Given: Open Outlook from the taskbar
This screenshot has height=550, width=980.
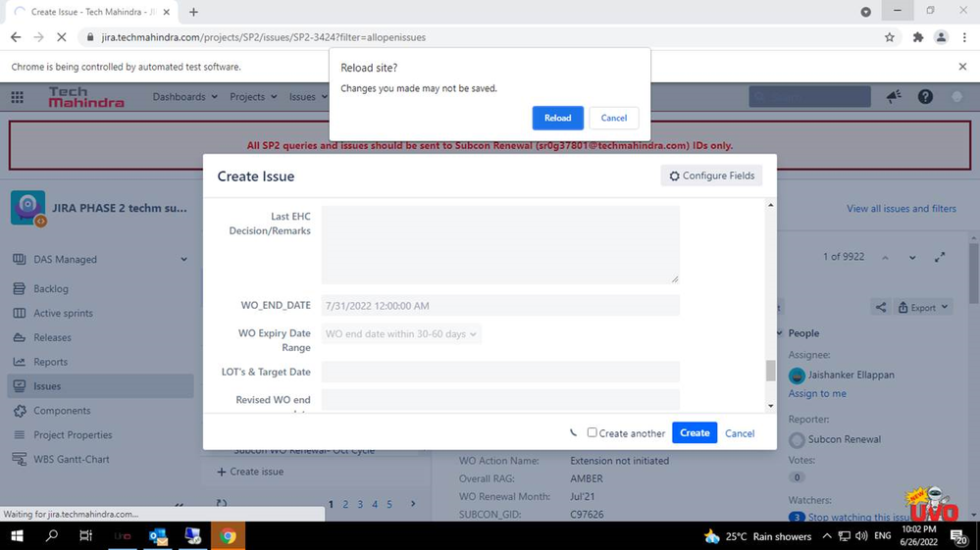Looking at the screenshot, I should click(x=158, y=535).
